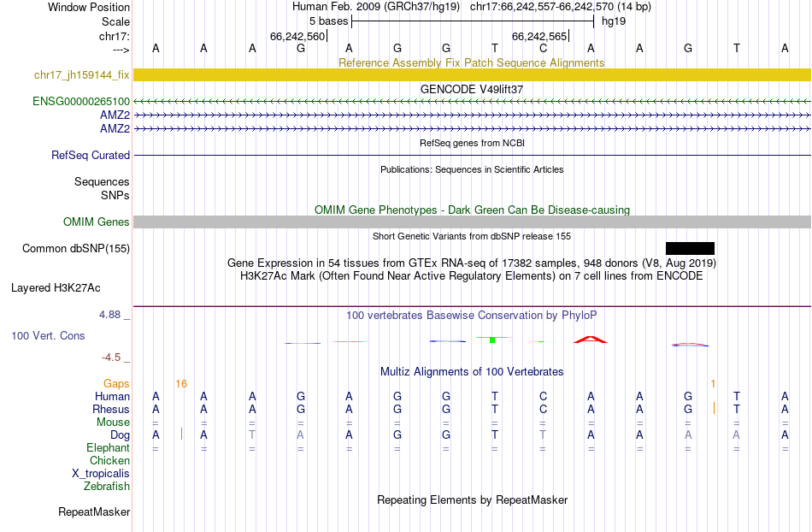This screenshot has width=812, height=532.
Task: Open the OMIM Genes track label
Action: pos(97,222)
